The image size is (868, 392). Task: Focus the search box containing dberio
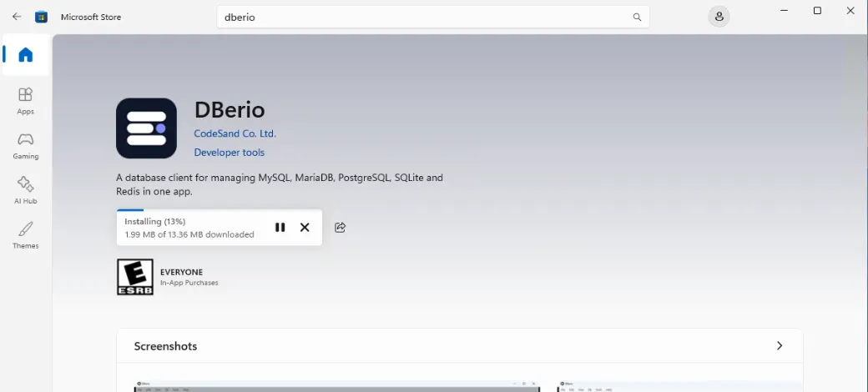coord(432,18)
